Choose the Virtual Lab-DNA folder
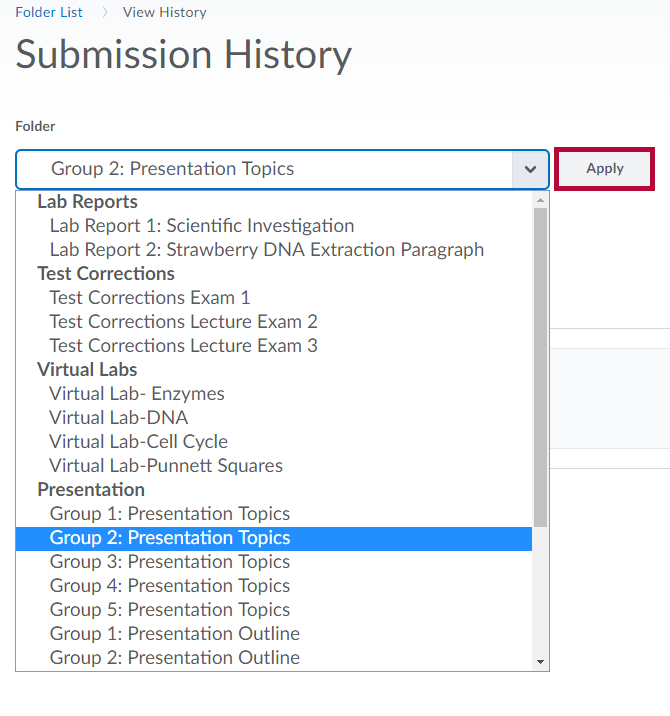 pos(119,418)
